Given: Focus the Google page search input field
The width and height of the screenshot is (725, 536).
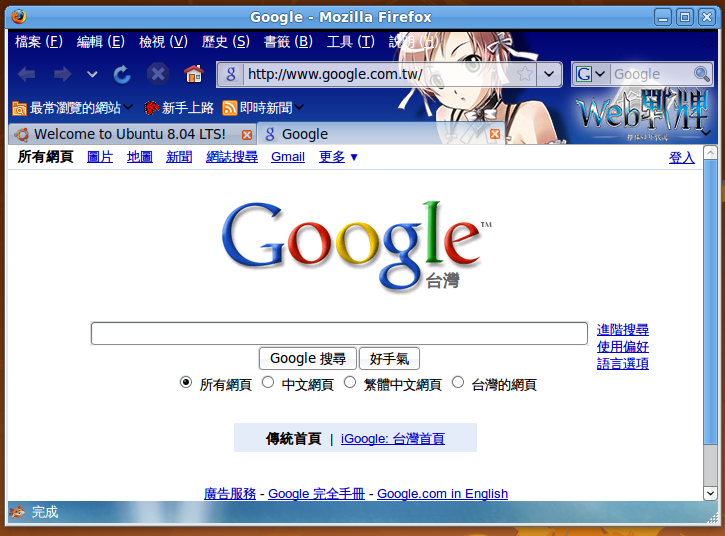Looking at the screenshot, I should point(339,333).
